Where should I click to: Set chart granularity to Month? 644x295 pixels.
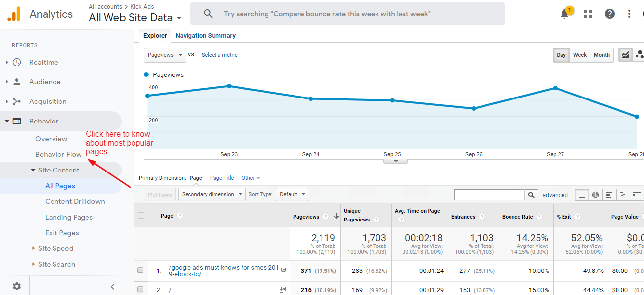602,55
